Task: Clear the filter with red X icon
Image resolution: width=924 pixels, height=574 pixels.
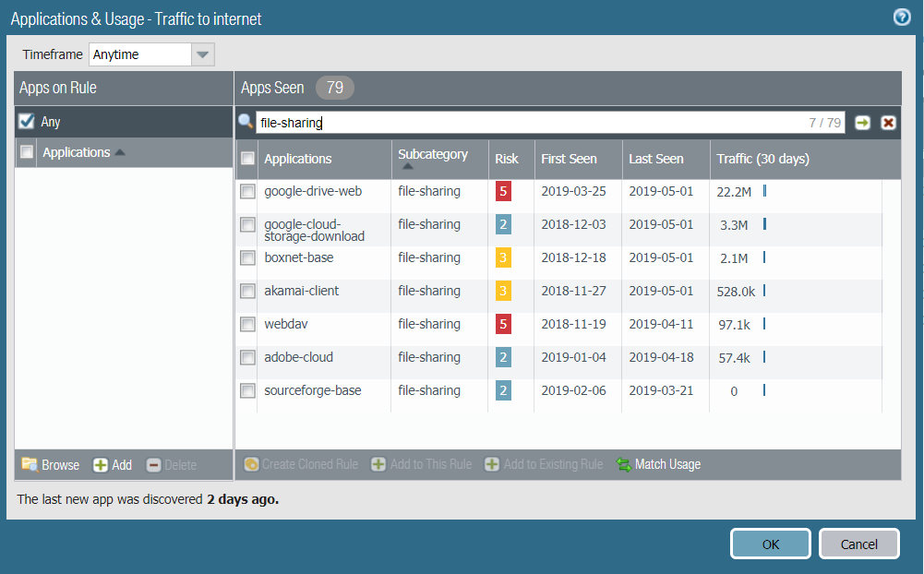Action: [x=888, y=123]
